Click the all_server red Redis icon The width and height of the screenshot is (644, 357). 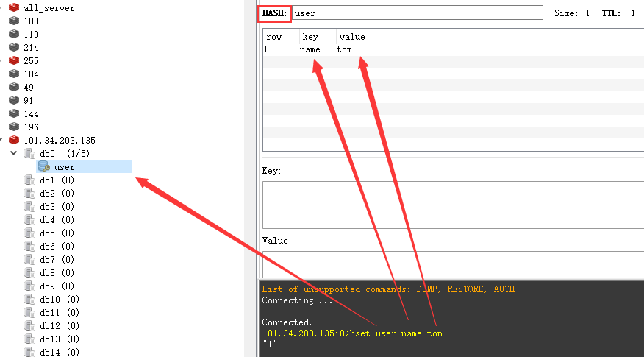click(13, 7)
